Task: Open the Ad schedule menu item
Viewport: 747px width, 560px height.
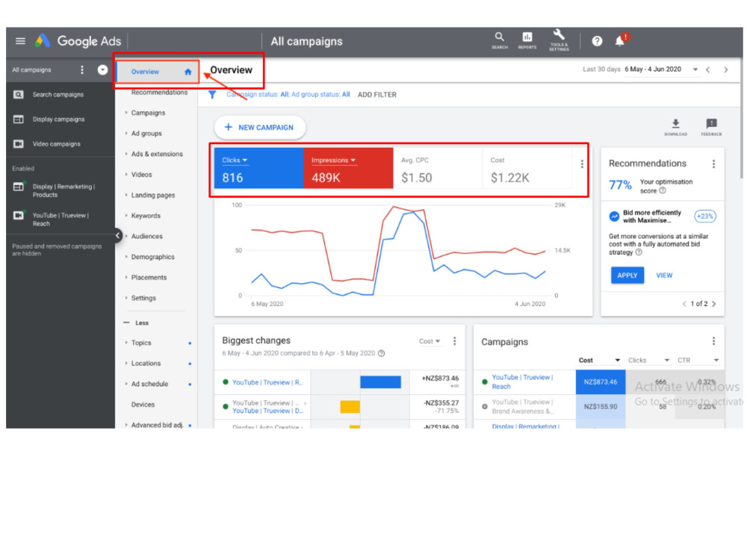Action: coord(149,384)
